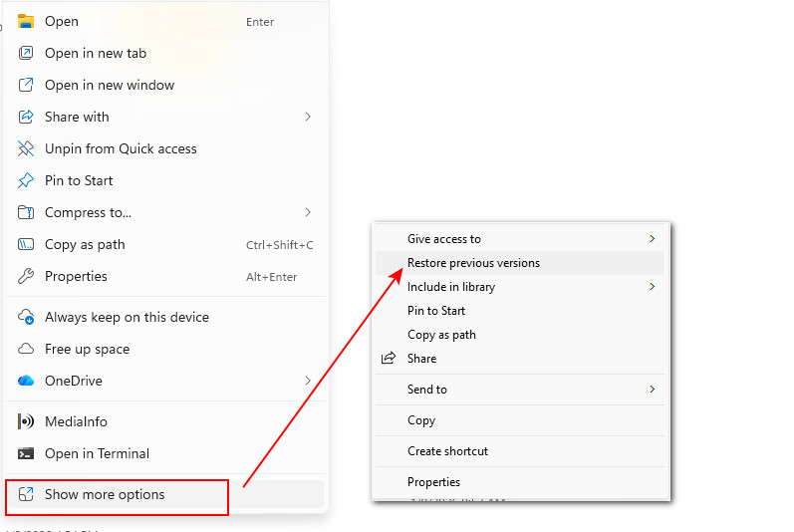Expand the Share with submenu arrow
This screenshot has height=532, width=794.
pos(308,117)
